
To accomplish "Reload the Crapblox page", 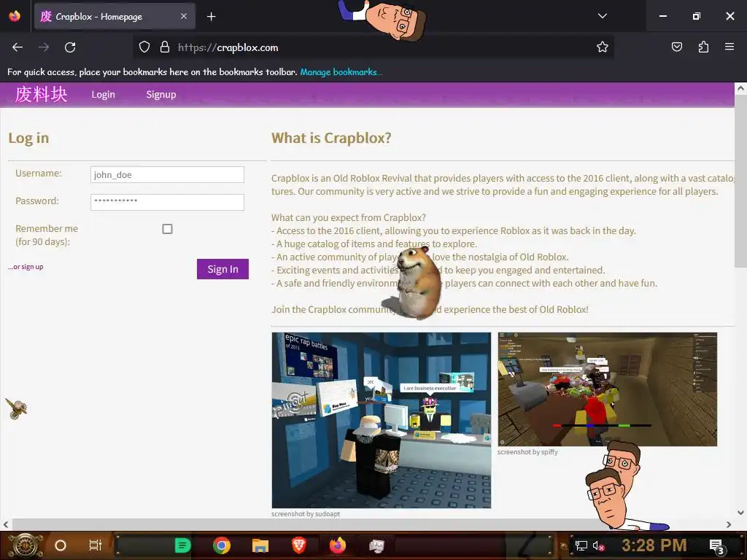I will click(70, 47).
